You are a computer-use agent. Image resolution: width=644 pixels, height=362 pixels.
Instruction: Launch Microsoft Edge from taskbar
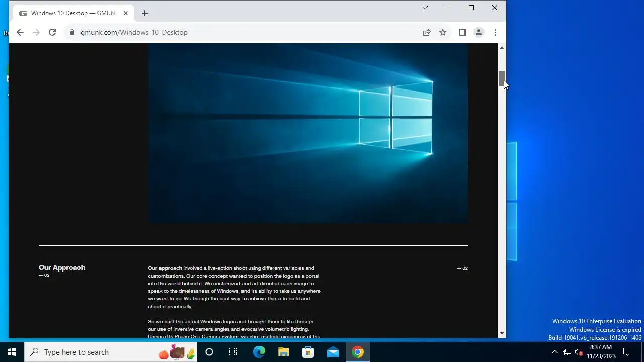click(x=259, y=352)
